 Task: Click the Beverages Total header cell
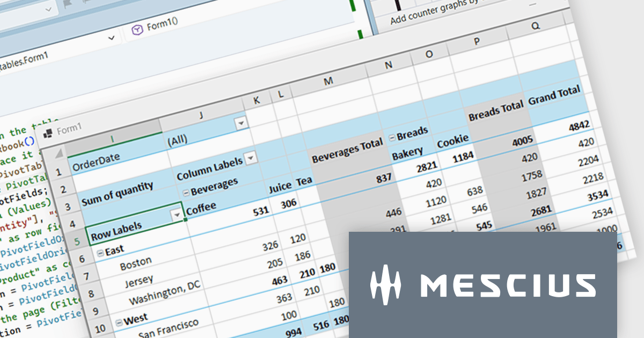tap(347, 151)
